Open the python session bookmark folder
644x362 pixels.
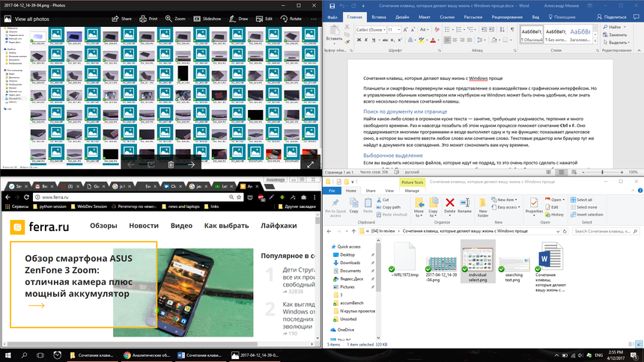tap(49, 207)
